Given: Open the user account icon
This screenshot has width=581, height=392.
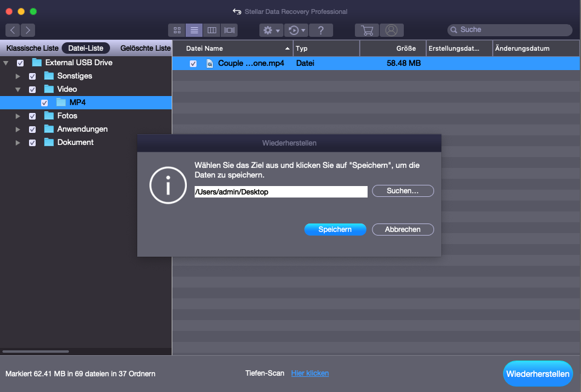Looking at the screenshot, I should [x=392, y=30].
